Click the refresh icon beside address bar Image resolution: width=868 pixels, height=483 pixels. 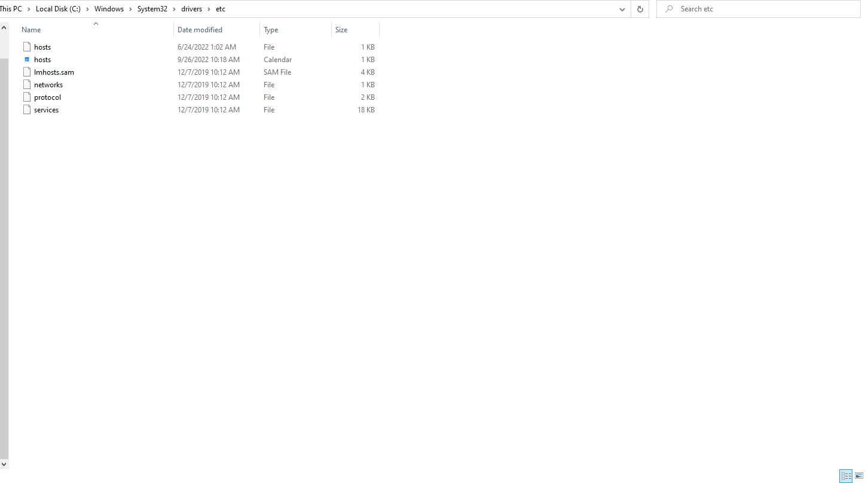(640, 9)
